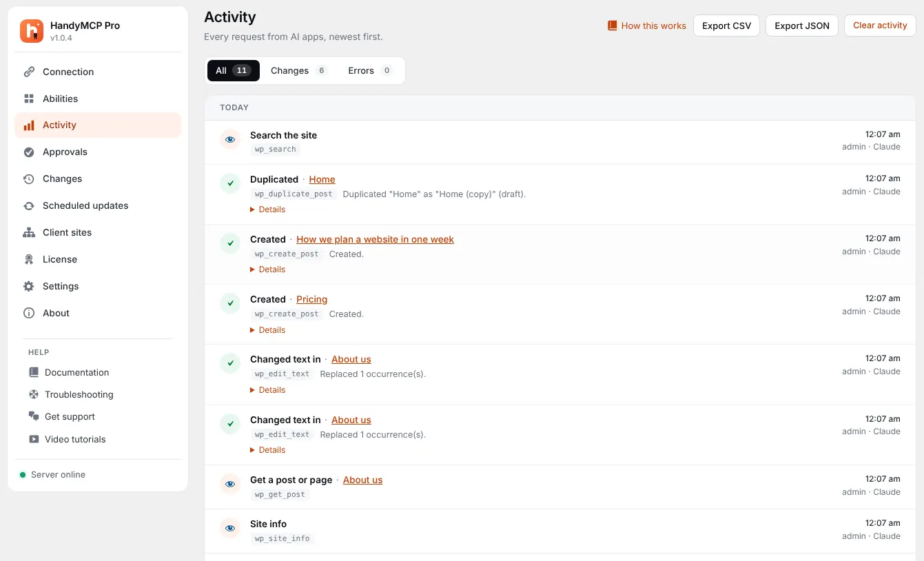Open the Home page link
The height and width of the screenshot is (561, 924).
[x=322, y=179]
